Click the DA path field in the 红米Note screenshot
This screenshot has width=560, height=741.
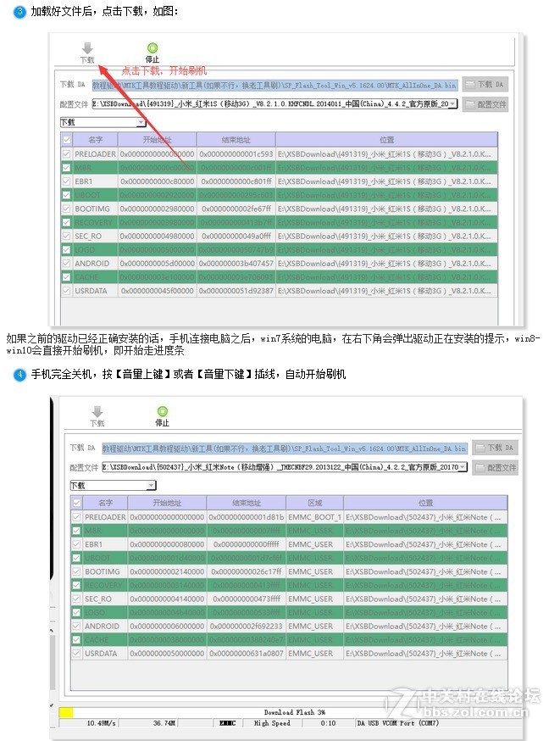[x=285, y=448]
